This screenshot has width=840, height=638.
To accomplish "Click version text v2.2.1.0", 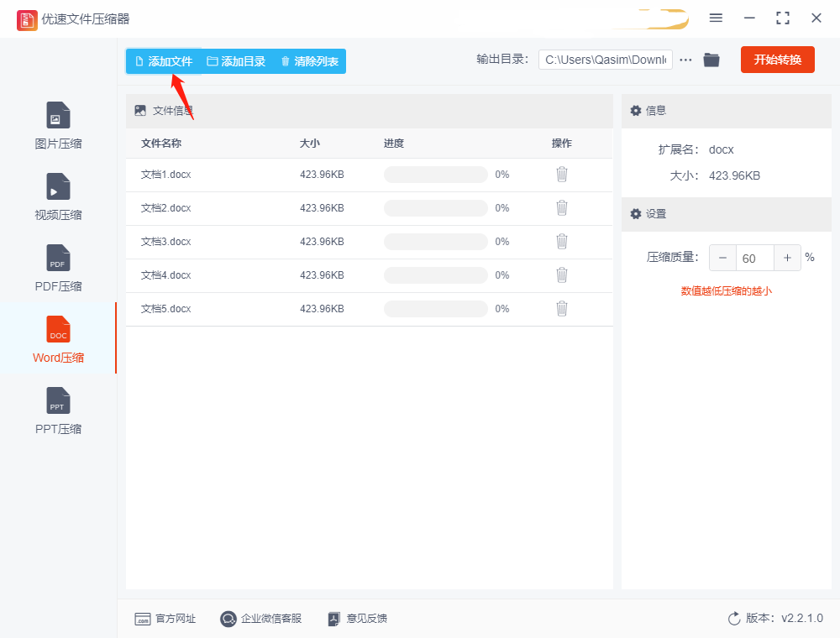I will pos(802,619).
